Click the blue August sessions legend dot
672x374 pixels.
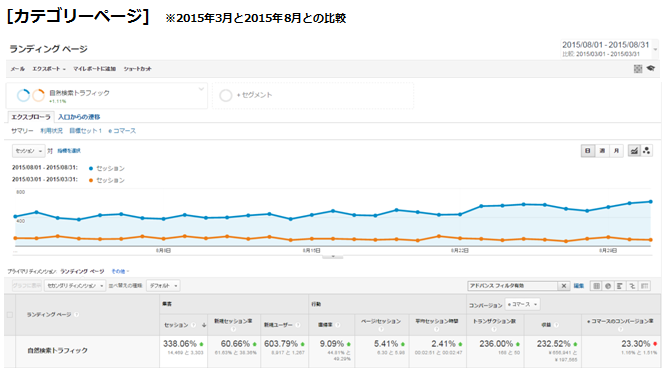click(91, 168)
